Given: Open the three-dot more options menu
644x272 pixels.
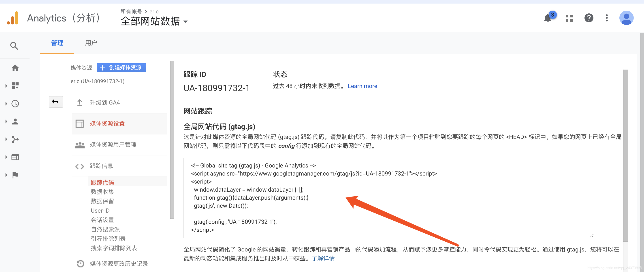Looking at the screenshot, I should pyautogui.click(x=607, y=18).
